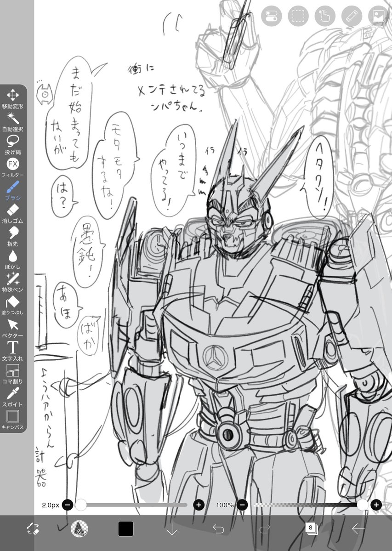This screenshot has height=551, width=392.
Task: Redo the undone stroke
Action: coord(265,529)
